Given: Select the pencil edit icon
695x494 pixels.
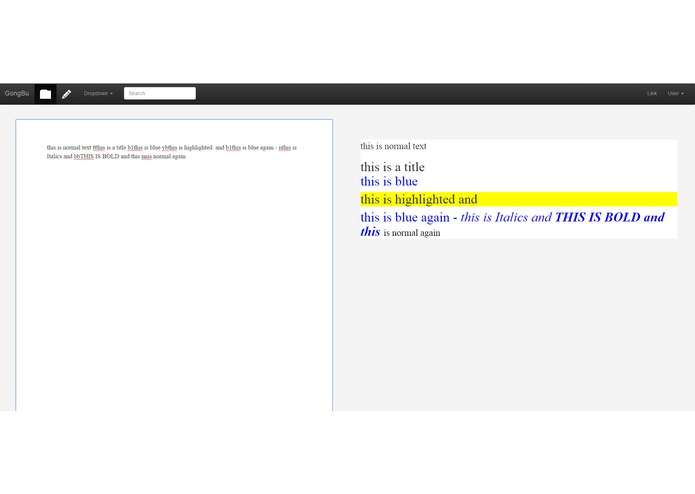Looking at the screenshot, I should coord(66,94).
